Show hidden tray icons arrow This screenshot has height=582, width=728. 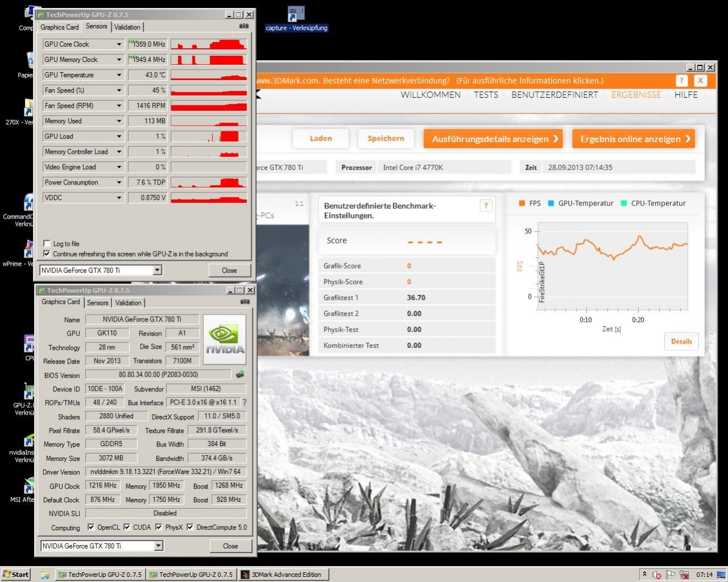pos(644,574)
